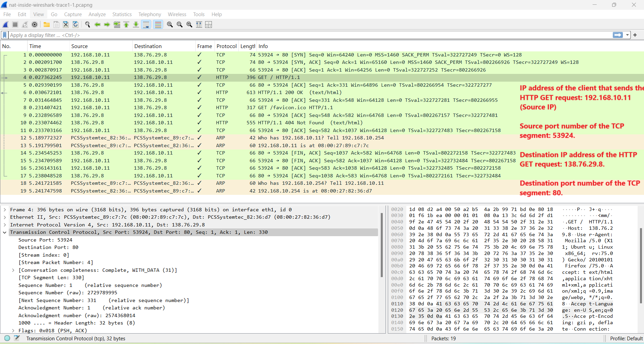The width and height of the screenshot is (644, 344).
Task: Open the Capture menu
Action: click(x=73, y=14)
